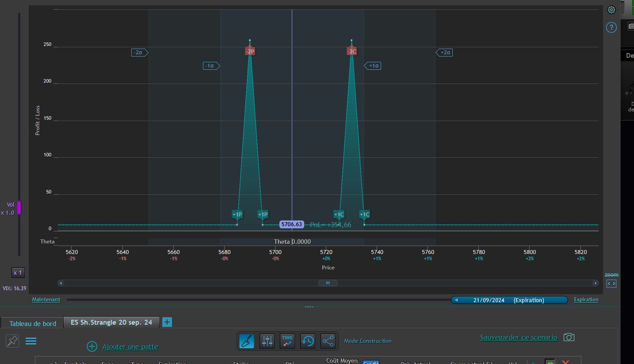Open the help question mark icon
Viewport: 634px width, 364px height.
(x=611, y=27)
